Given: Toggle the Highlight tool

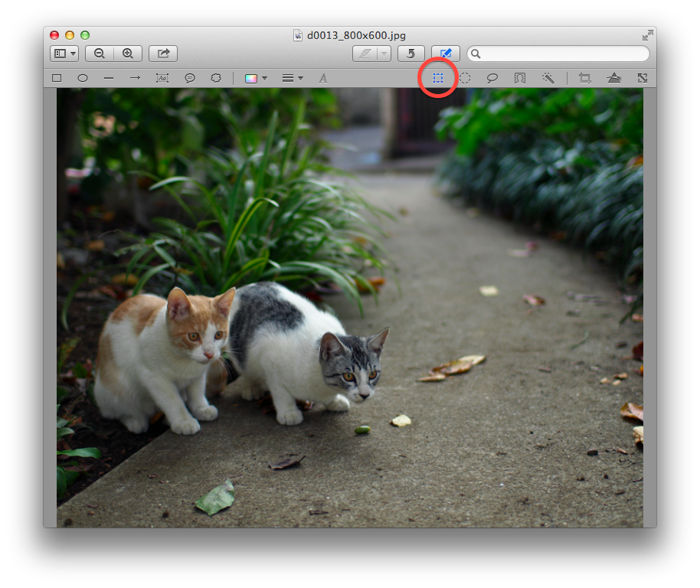Looking at the screenshot, I should [x=364, y=54].
